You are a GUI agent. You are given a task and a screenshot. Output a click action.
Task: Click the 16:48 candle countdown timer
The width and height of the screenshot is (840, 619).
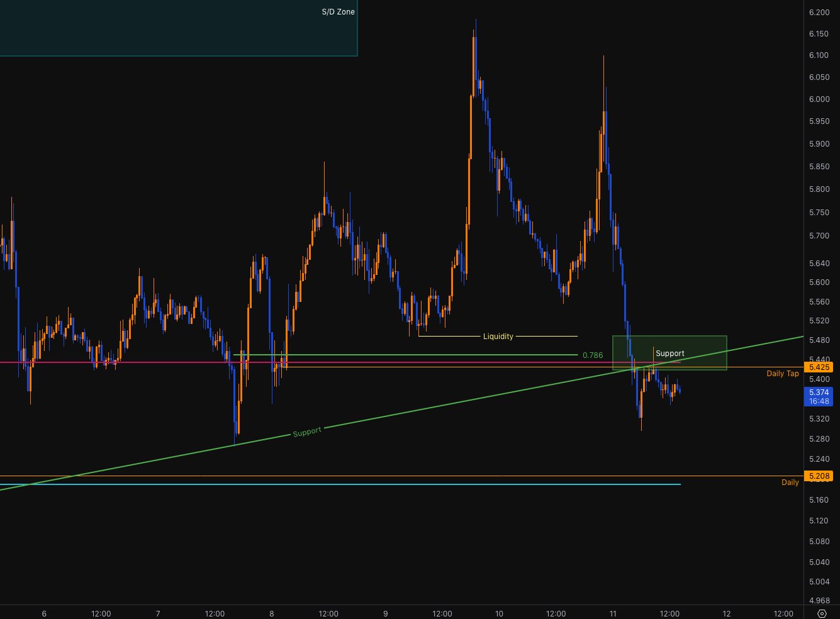(819, 401)
